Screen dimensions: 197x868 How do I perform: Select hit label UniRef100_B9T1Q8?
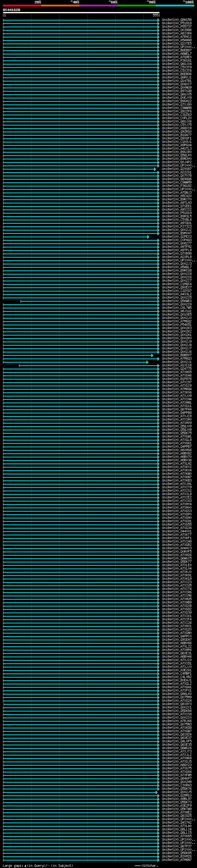pyautogui.click(x=177, y=91)
